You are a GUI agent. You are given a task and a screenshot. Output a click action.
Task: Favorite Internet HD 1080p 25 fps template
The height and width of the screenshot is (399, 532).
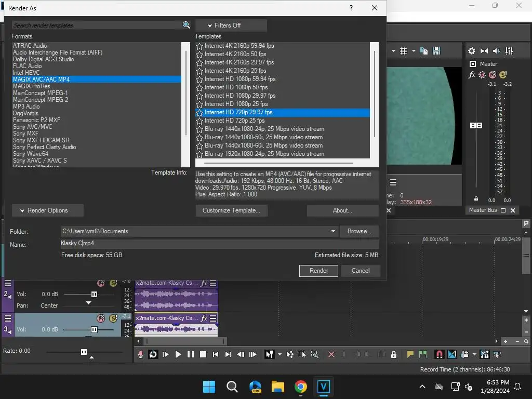(x=199, y=104)
